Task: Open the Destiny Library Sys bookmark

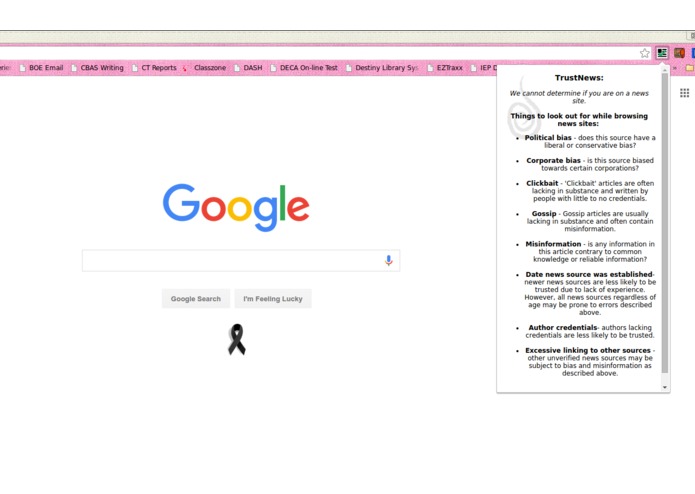Action: tap(382, 68)
